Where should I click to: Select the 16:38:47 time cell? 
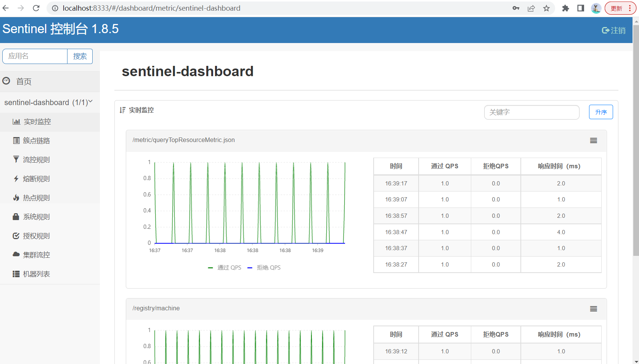click(396, 232)
